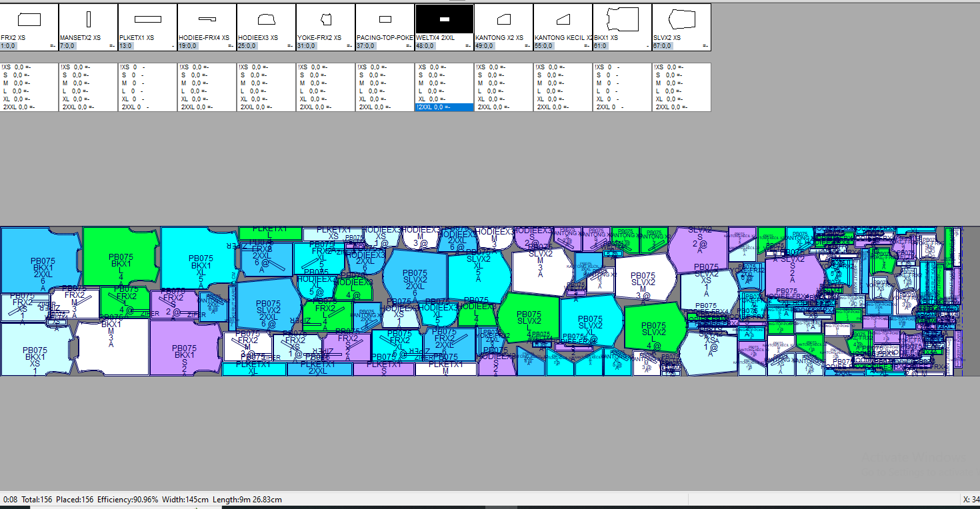980x509 pixels.
Task: Select the HODIEE-FRX4 XS piece icon
Action: click(207, 19)
